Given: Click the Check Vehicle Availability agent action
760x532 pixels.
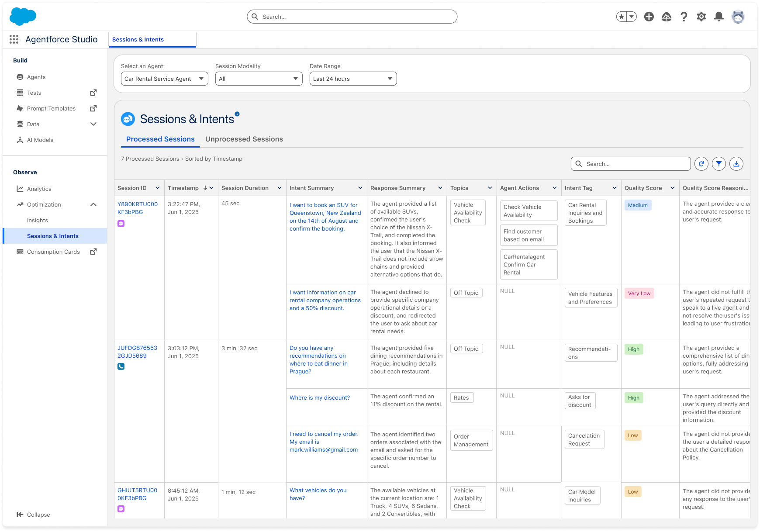Looking at the screenshot, I should tap(529, 211).
